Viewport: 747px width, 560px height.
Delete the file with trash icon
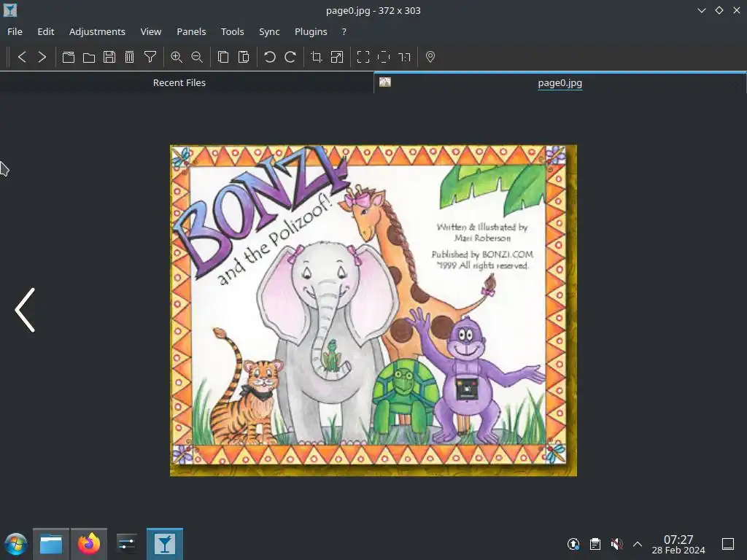click(x=130, y=57)
